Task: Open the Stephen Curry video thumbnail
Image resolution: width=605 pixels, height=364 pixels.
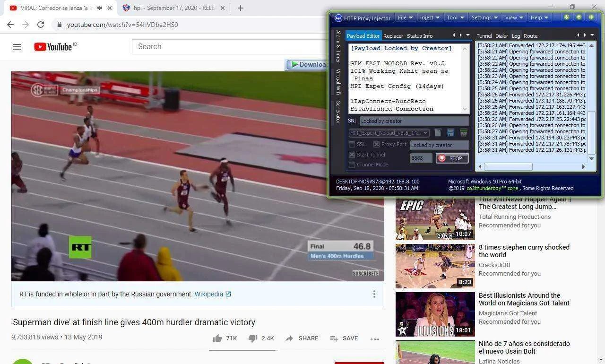Action: pyautogui.click(x=435, y=266)
